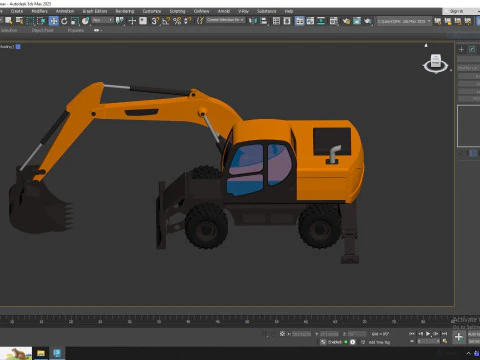480x360 pixels.
Task: Click the Use Pivot Point Center icon
Action: 119,21
